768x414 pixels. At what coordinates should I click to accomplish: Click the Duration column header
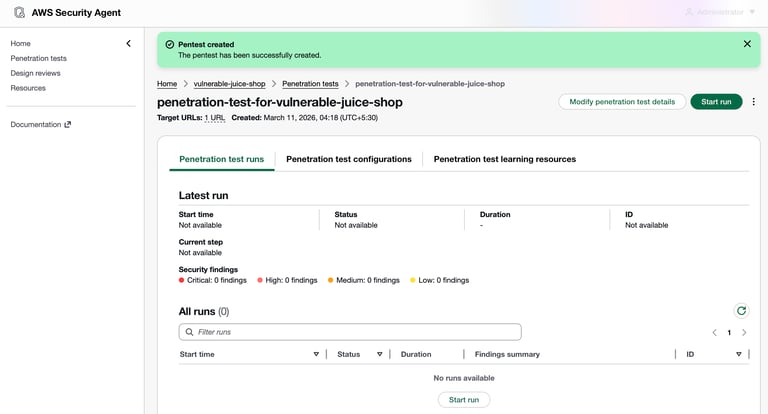(x=416, y=354)
